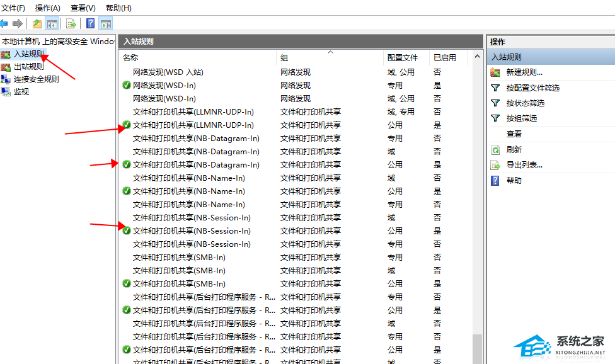Click 按组筛选 action
The height and width of the screenshot is (364, 615).
[521, 118]
